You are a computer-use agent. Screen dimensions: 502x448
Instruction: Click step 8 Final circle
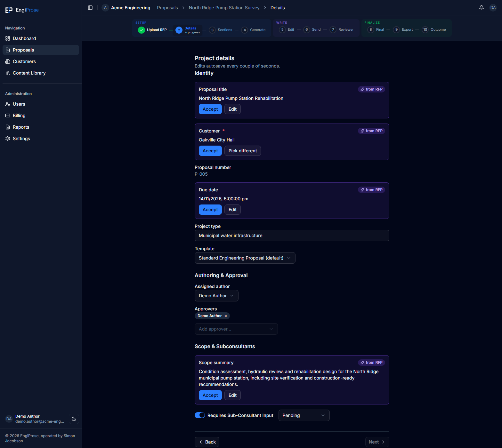pos(371,30)
